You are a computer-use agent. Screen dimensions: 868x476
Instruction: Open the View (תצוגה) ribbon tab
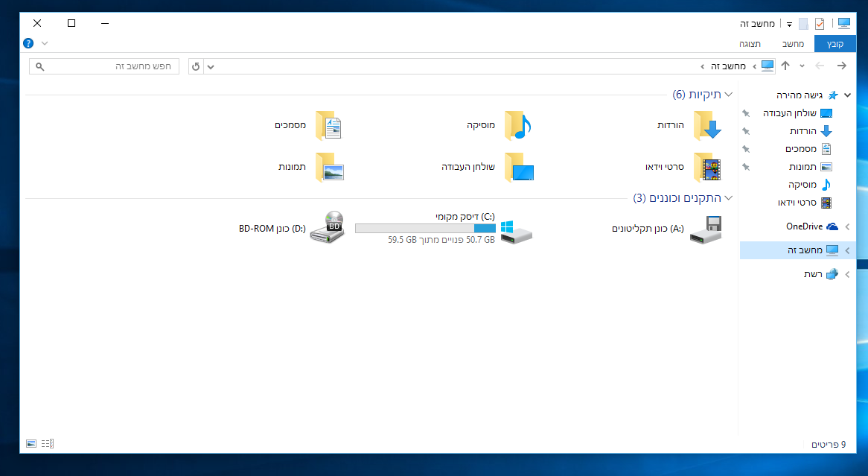(x=750, y=44)
